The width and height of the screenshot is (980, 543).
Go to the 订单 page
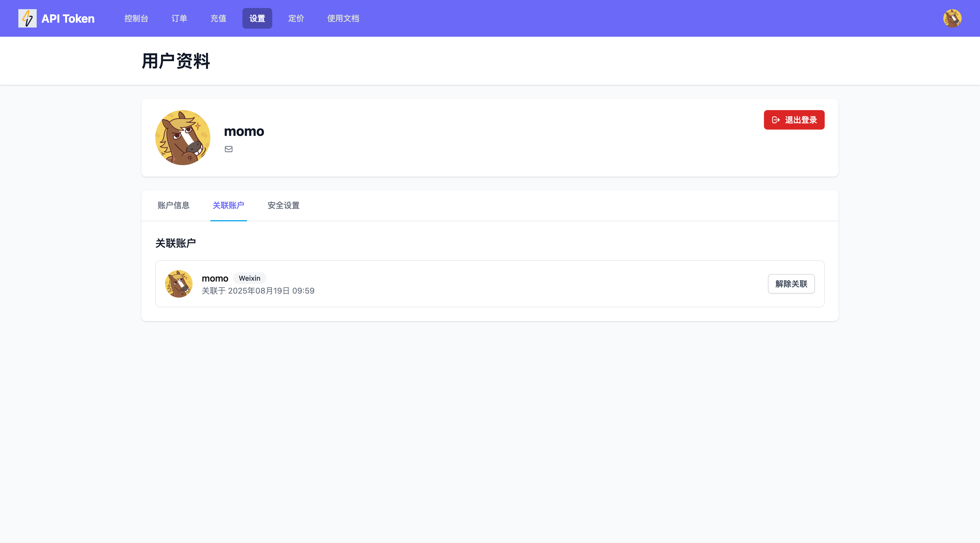179,18
